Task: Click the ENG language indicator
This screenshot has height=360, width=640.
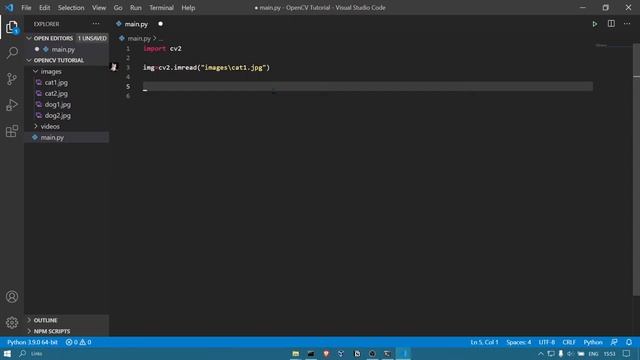Action: (x=593, y=354)
